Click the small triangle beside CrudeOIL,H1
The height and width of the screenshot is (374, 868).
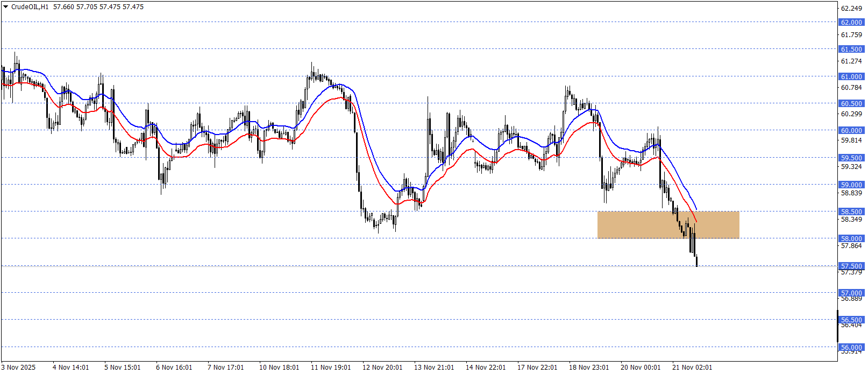tap(6, 7)
